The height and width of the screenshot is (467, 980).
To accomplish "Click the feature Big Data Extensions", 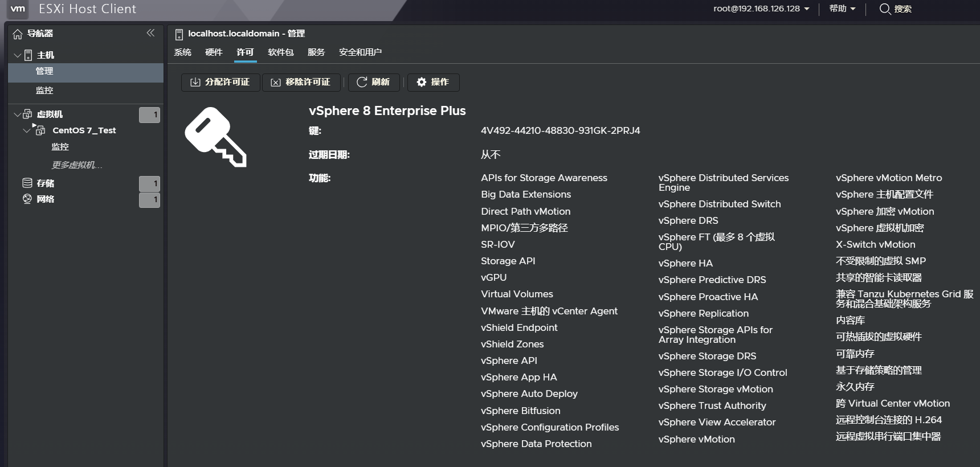I will 526,194.
